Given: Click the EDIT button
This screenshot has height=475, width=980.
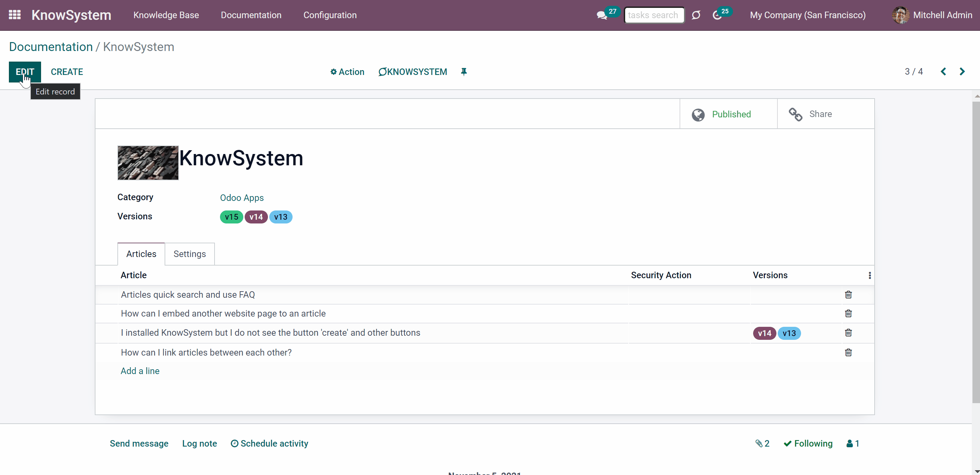Looking at the screenshot, I should [x=25, y=72].
